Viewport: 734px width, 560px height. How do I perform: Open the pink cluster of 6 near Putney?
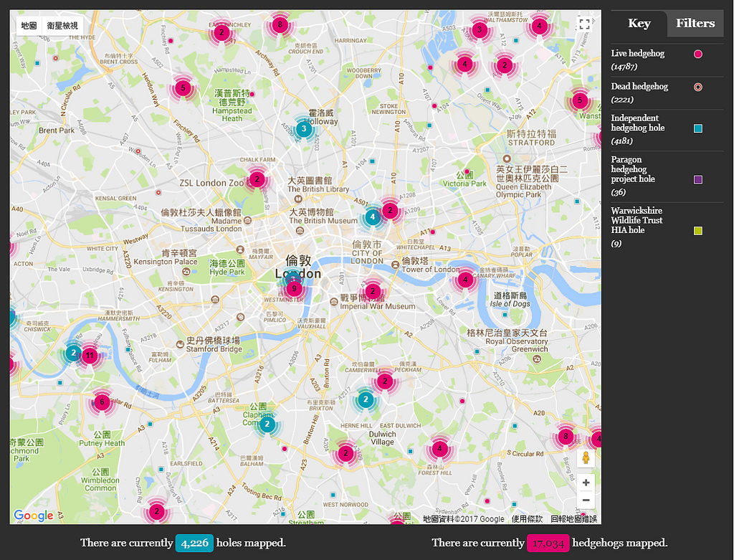(102, 402)
